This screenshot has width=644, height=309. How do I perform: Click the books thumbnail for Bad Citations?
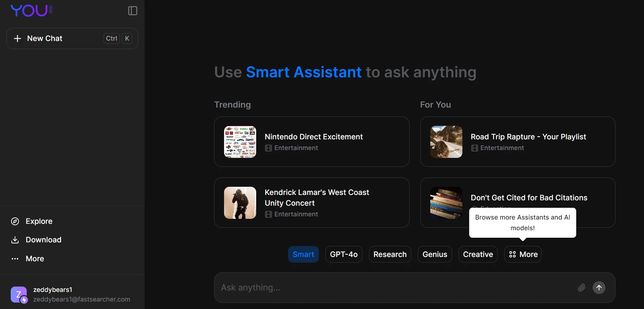[x=446, y=203]
